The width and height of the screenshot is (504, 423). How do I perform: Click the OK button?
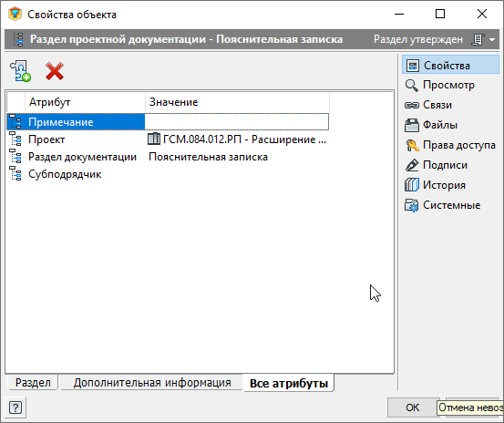click(412, 408)
